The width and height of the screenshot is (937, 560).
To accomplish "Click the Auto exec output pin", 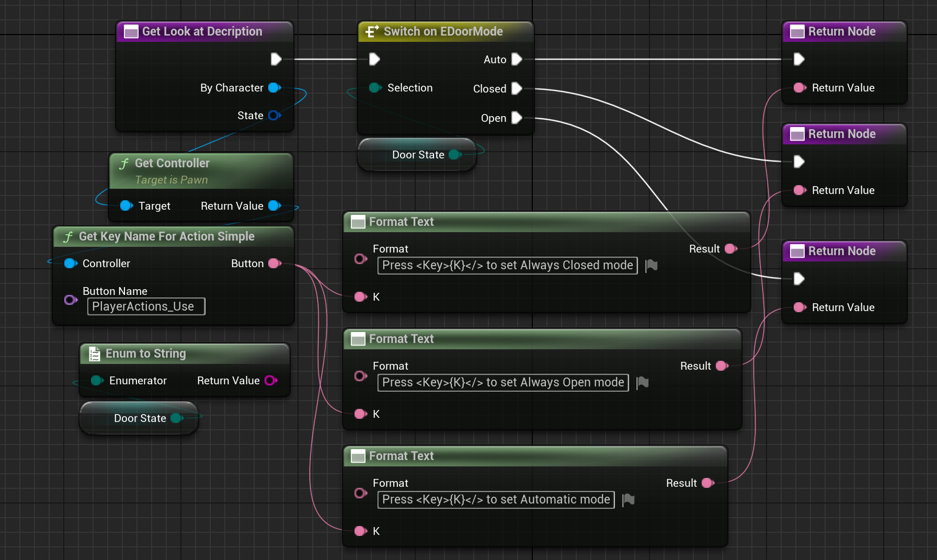I will tap(517, 59).
